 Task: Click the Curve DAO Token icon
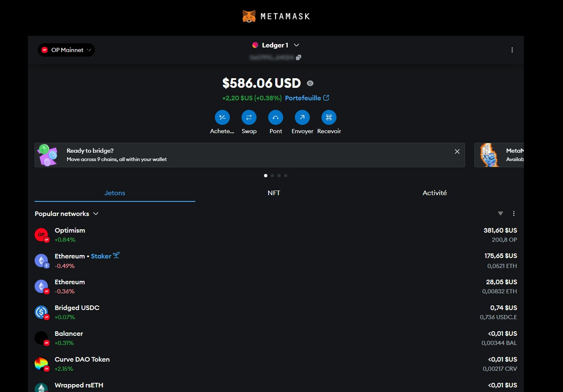tap(42, 364)
